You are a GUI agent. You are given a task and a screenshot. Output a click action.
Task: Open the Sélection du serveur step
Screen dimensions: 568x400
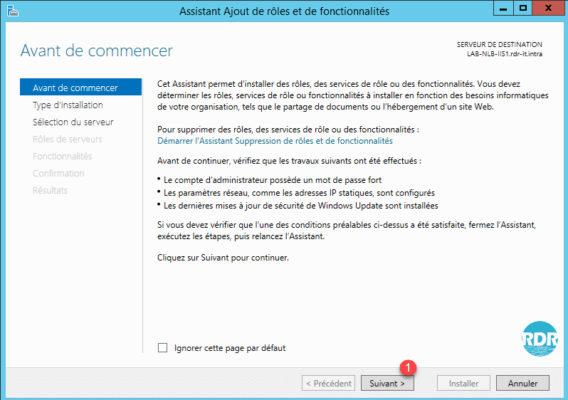point(73,122)
